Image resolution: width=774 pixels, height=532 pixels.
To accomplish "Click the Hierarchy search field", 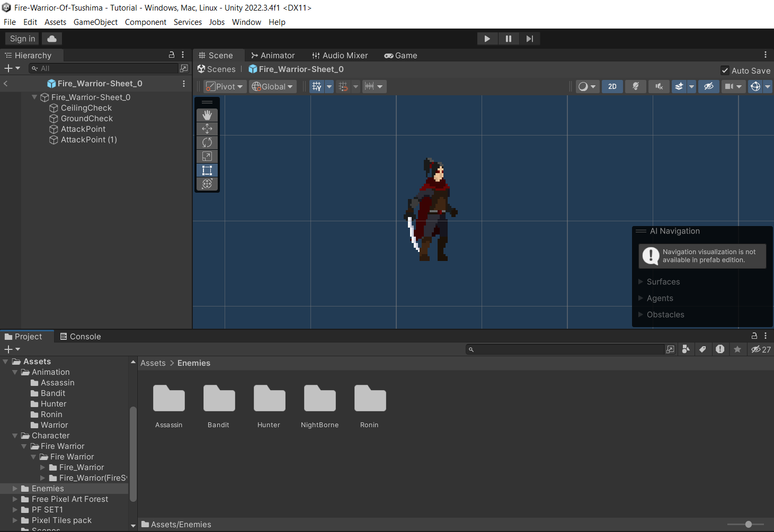I will [x=104, y=68].
